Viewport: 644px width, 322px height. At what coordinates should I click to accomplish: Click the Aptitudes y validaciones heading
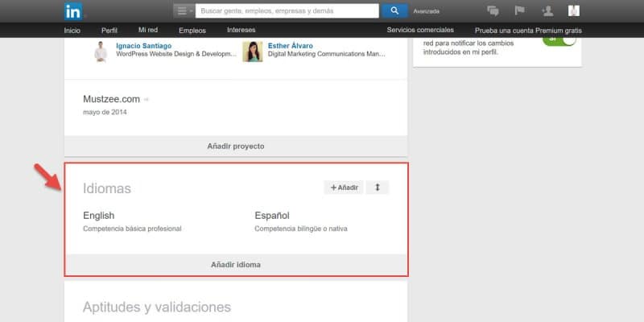click(157, 307)
